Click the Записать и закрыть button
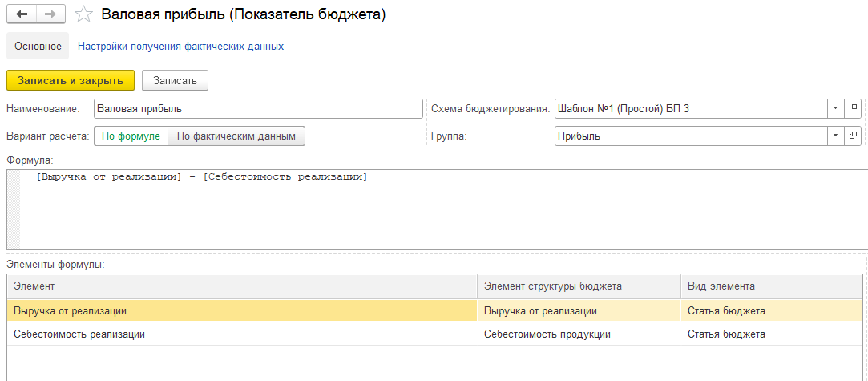The height and width of the screenshot is (381, 868). coord(71,80)
